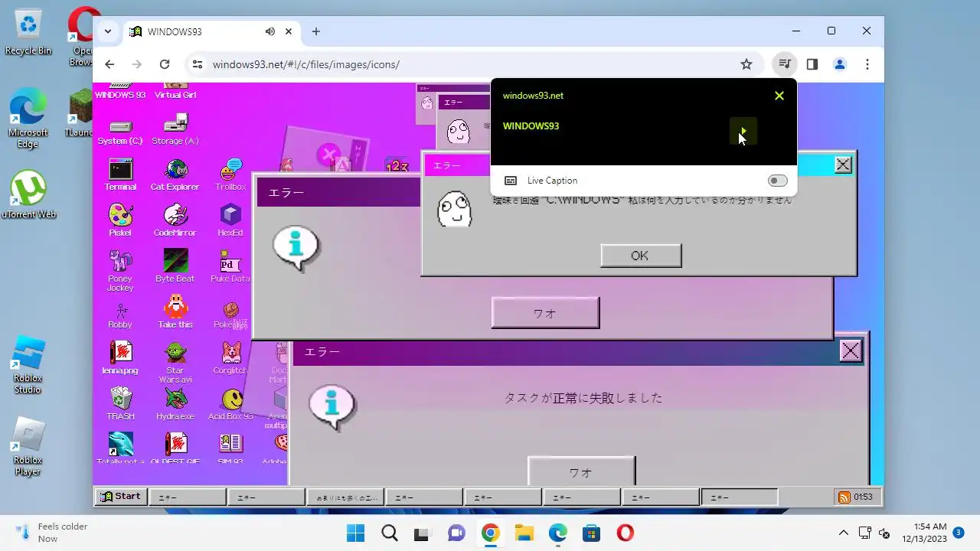Click the Windows93 tray clock 01:53

tap(863, 497)
